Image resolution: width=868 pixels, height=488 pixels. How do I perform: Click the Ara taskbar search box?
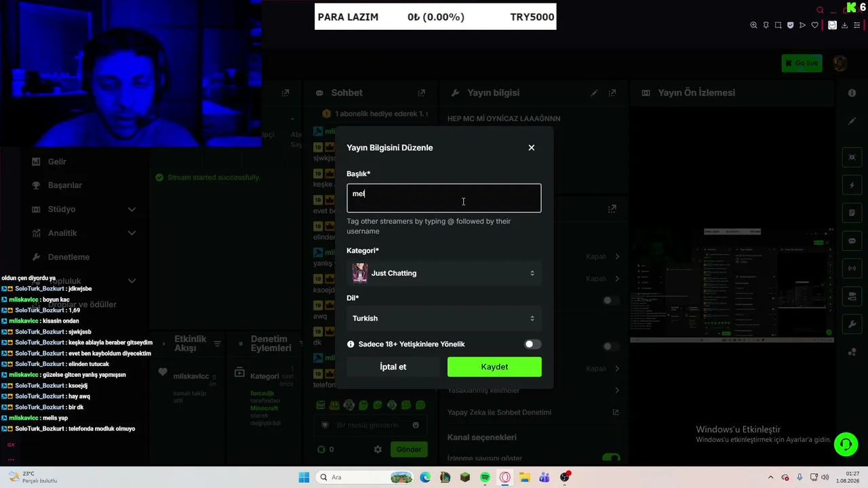pos(366,477)
